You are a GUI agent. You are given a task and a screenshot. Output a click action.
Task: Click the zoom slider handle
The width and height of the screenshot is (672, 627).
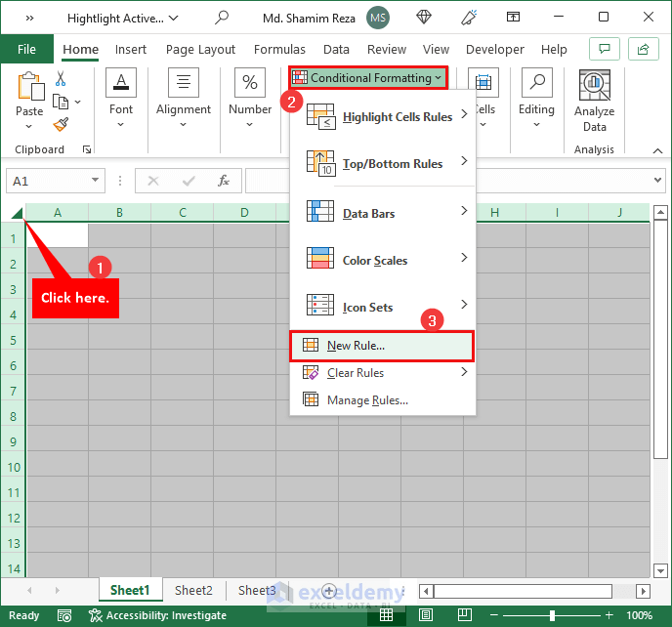552,615
